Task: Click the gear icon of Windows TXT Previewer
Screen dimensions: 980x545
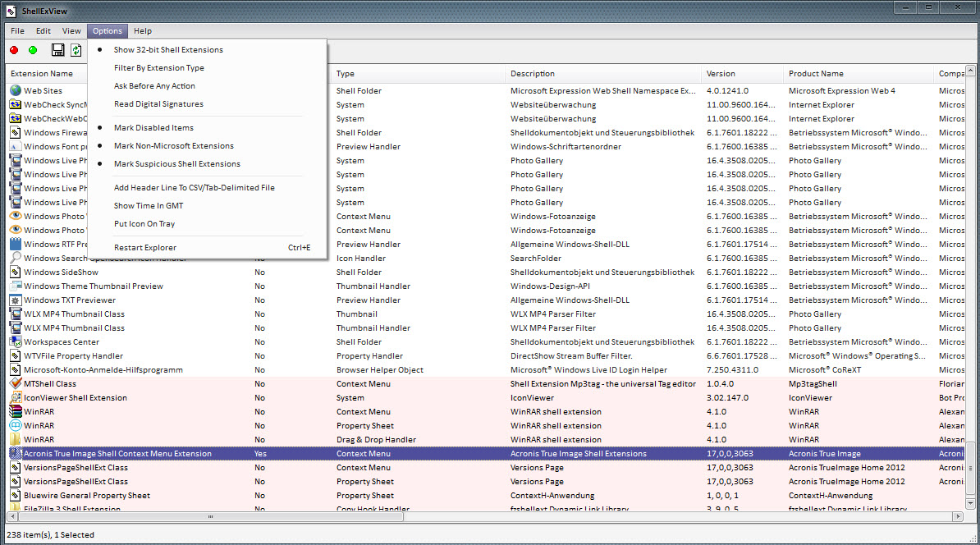Action: (16, 300)
